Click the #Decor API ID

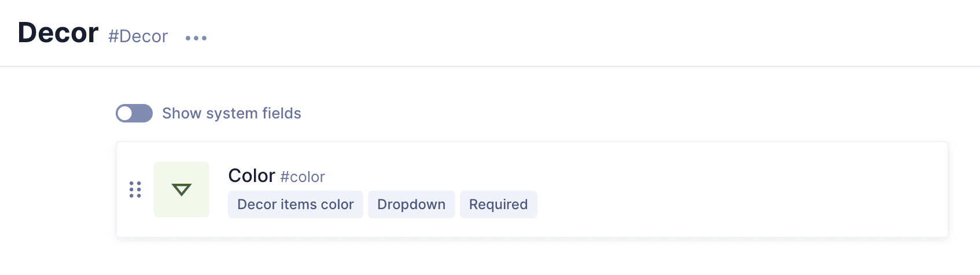pyautogui.click(x=138, y=36)
